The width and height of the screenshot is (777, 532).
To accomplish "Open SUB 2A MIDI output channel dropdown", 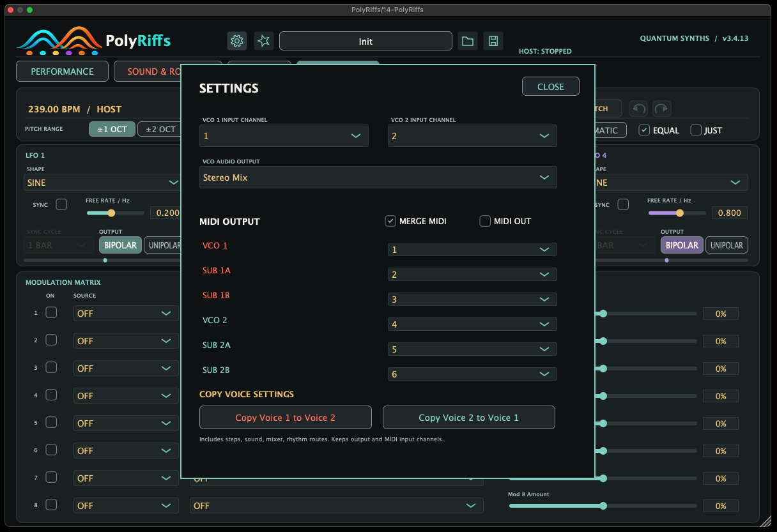I will point(472,349).
